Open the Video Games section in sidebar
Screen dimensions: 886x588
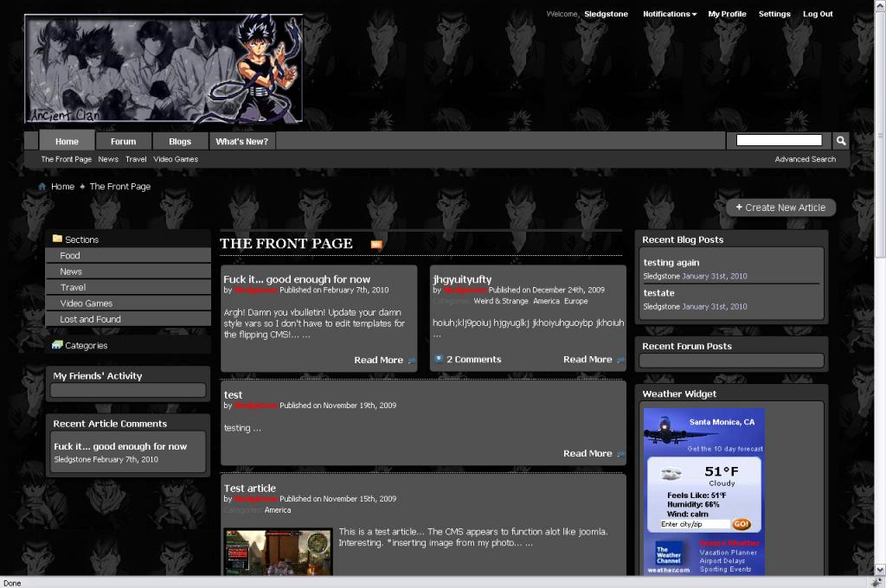point(128,303)
